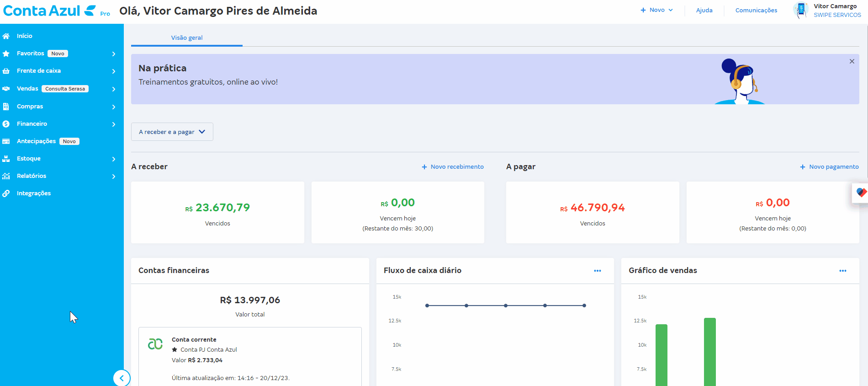
Task: Close the Na prática banner
Action: pyautogui.click(x=852, y=61)
